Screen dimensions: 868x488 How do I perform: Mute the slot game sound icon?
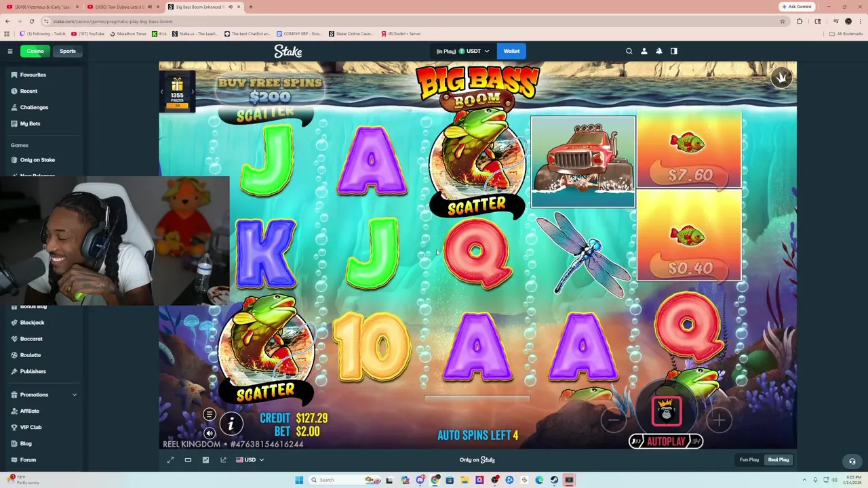tap(210, 433)
